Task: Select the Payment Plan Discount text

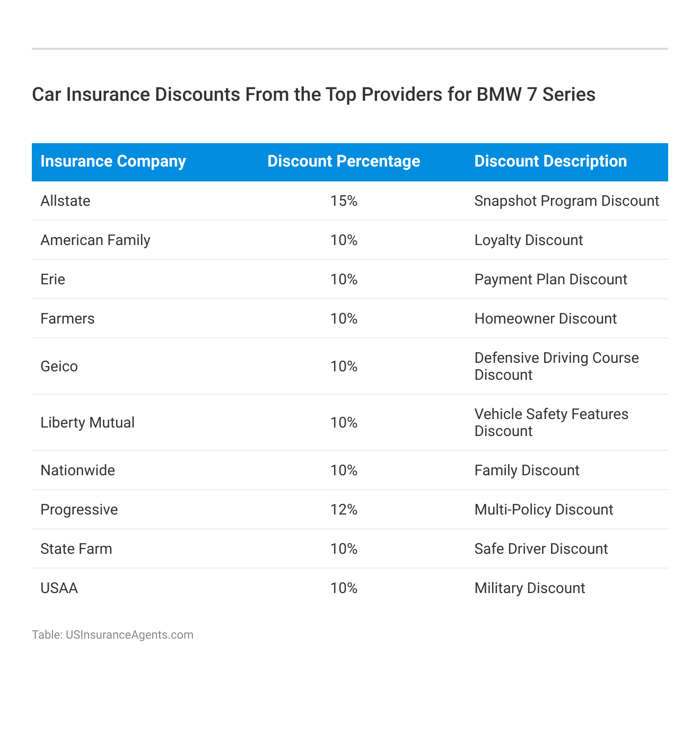Action: (x=550, y=280)
